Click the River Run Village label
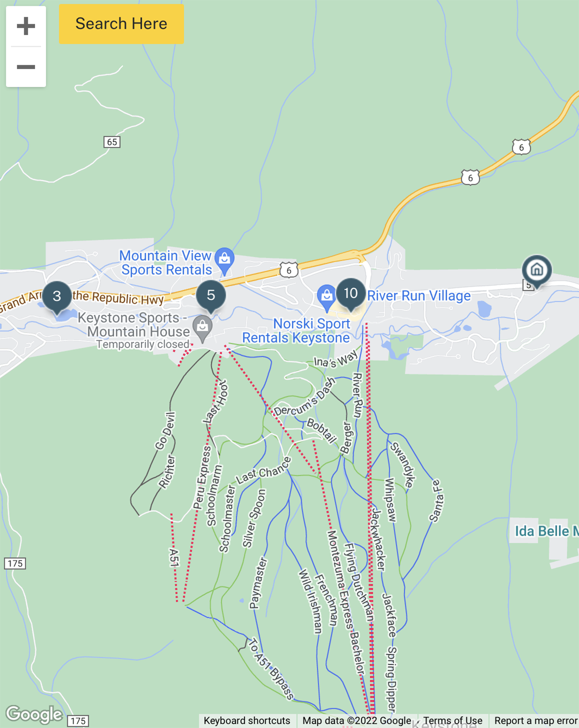Image resolution: width=579 pixels, height=728 pixels. [419, 296]
